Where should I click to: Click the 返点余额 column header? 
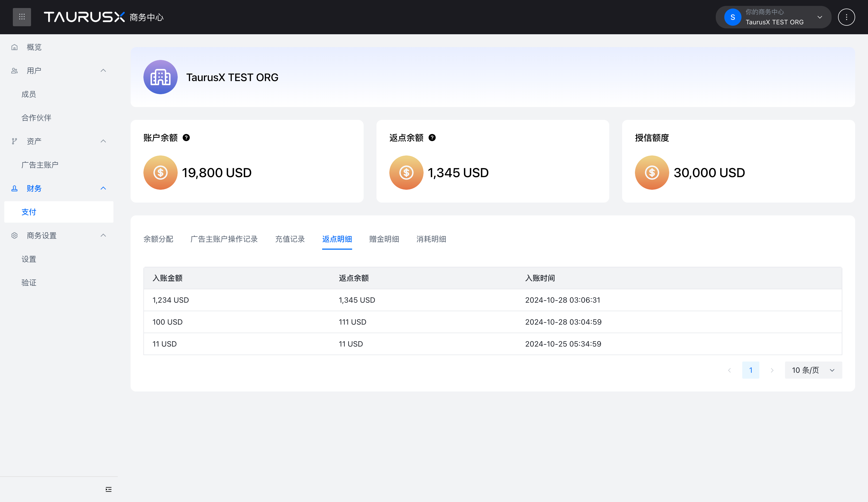click(354, 278)
